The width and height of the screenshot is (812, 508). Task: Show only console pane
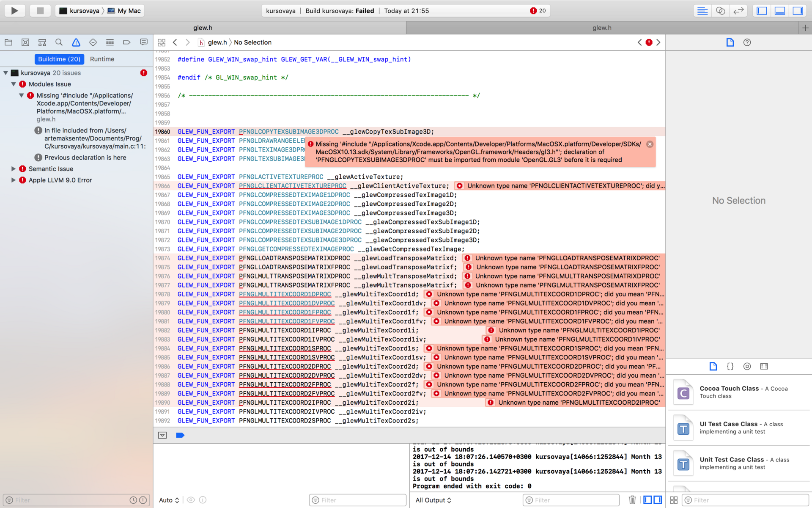click(658, 500)
